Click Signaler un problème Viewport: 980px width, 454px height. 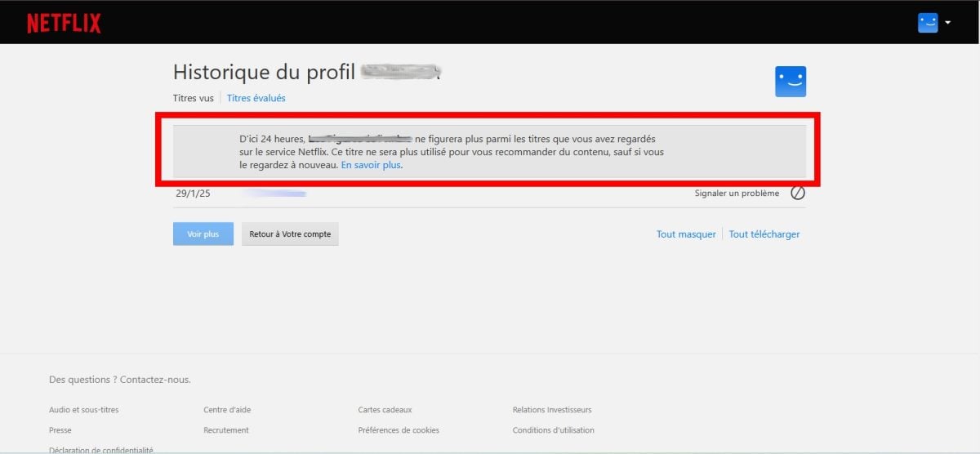pos(737,194)
